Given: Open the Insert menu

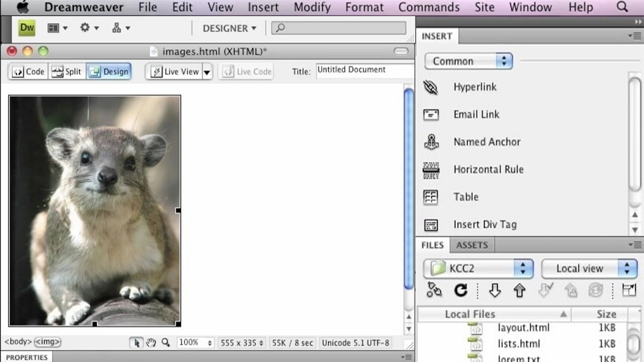Looking at the screenshot, I should point(263,7).
